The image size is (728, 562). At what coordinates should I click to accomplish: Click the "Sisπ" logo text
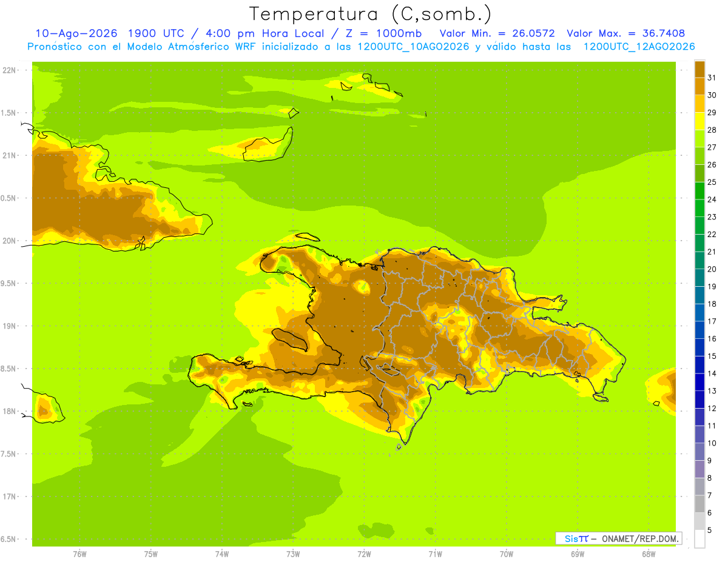(x=576, y=538)
